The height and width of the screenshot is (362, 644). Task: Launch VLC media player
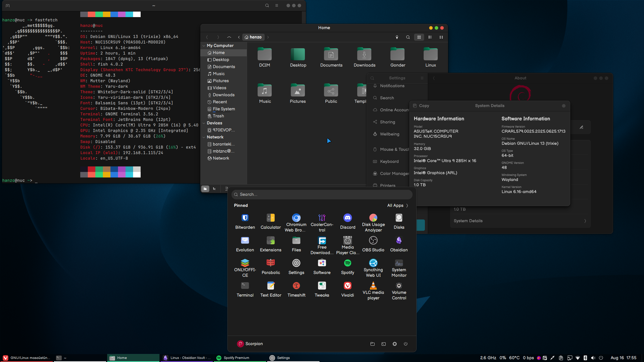point(373,291)
